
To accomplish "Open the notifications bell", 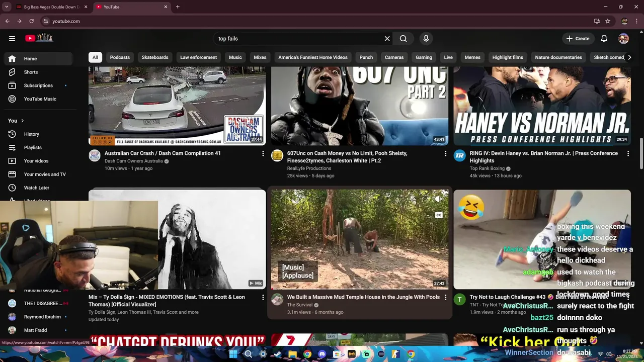I will pyautogui.click(x=604, y=39).
